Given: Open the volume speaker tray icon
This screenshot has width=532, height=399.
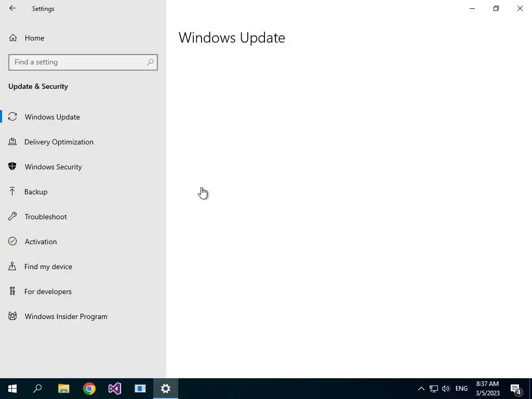Looking at the screenshot, I should [446, 389].
